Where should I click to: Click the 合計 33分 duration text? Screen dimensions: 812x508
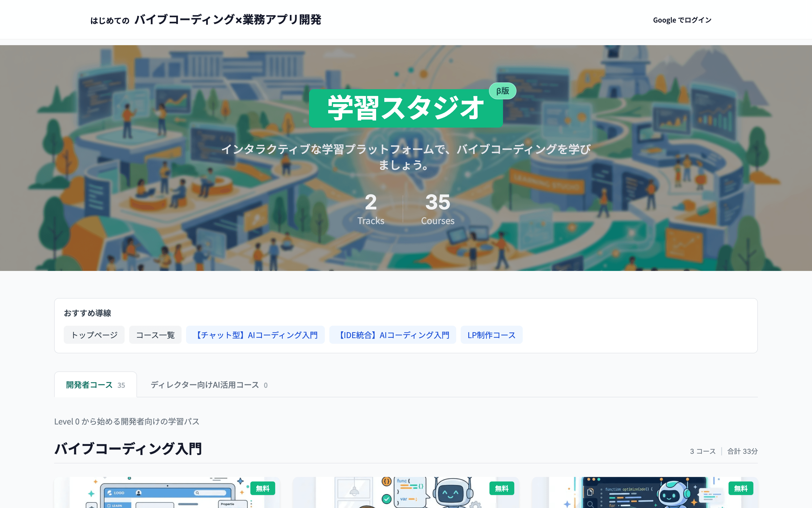click(742, 451)
